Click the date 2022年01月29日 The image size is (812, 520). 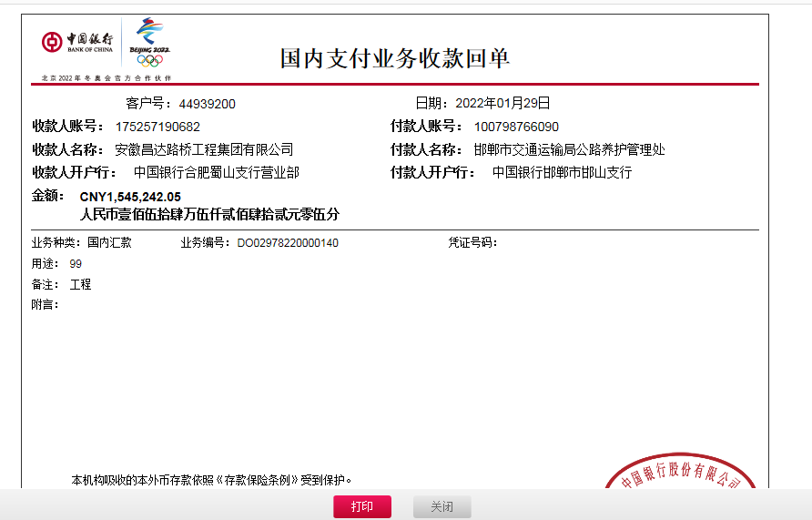502,104
